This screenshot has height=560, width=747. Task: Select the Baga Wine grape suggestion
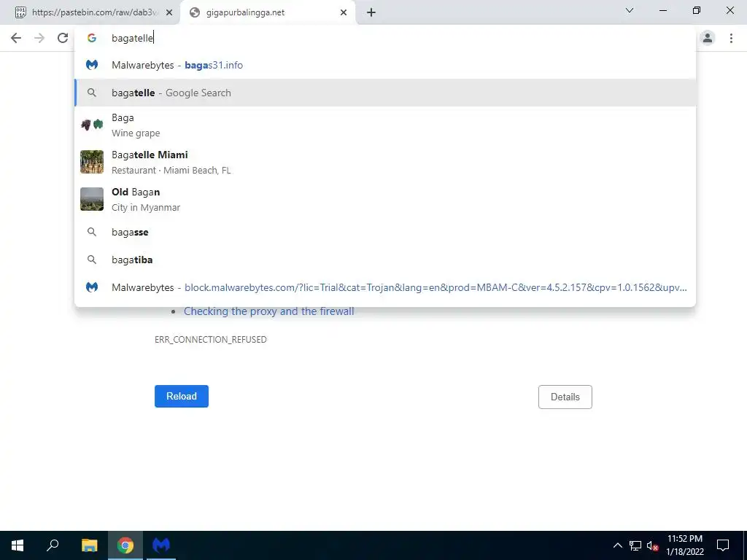tap(385, 125)
